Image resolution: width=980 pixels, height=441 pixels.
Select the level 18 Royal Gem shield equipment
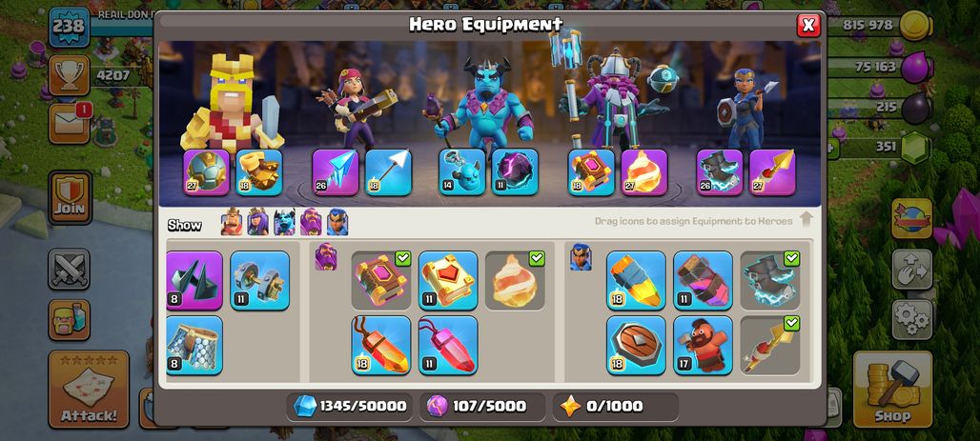pos(636,346)
